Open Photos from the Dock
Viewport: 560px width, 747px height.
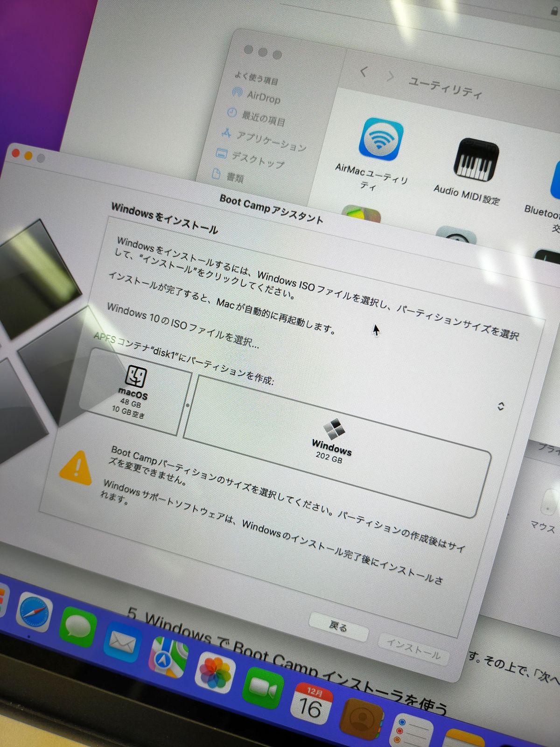point(215,673)
